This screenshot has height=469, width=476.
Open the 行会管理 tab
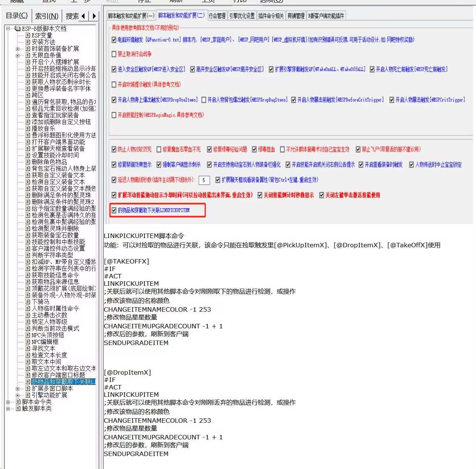point(217,16)
